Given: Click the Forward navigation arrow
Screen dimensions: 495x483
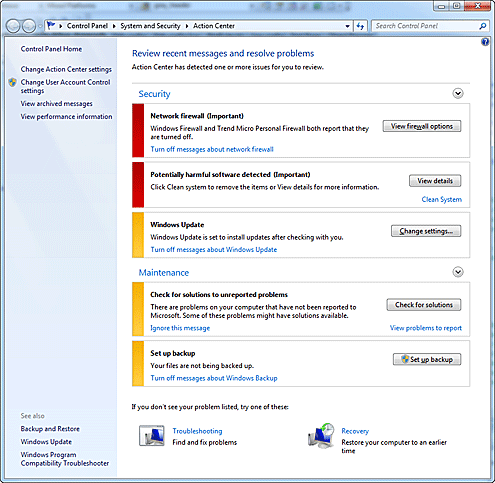Looking at the screenshot, I should (x=29, y=26).
